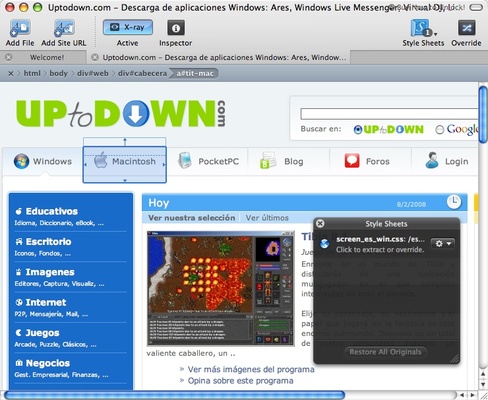
Task: Select html in the breadcrumb path
Action: (32, 73)
